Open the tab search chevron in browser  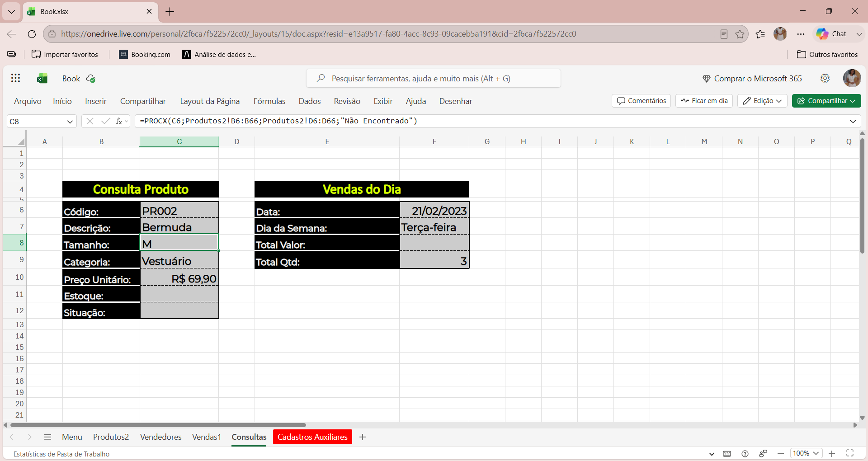click(11, 11)
